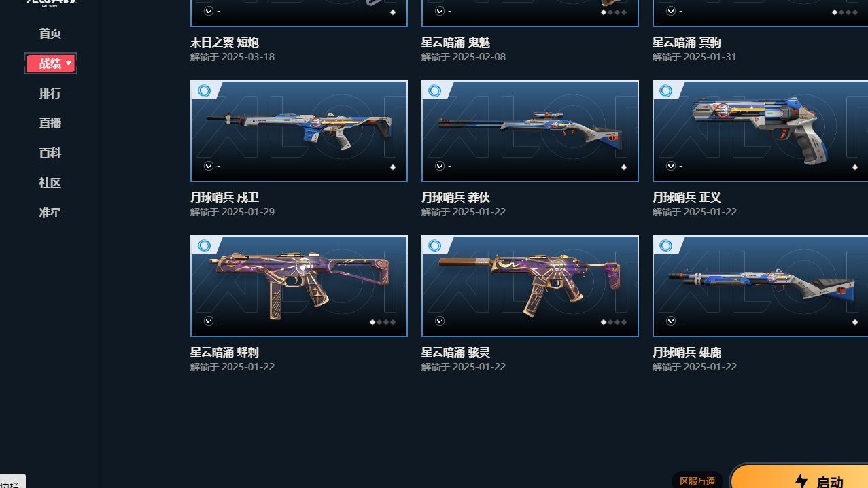The image size is (868, 488).
Task: Navigate to 百科 in the sidebar
Action: (50, 153)
